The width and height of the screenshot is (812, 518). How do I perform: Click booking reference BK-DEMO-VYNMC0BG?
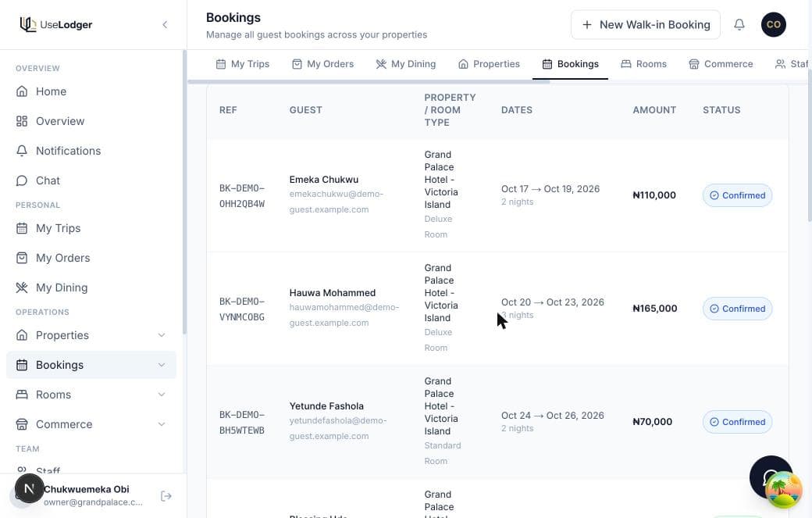click(242, 309)
